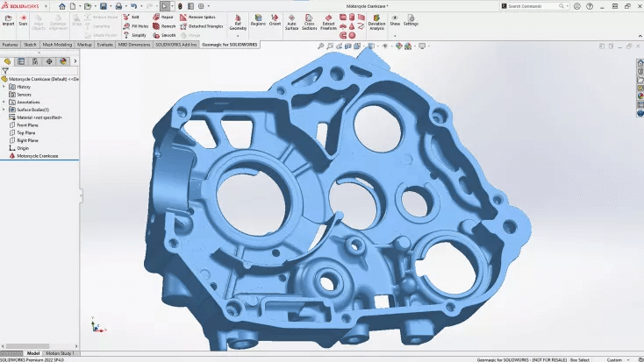This screenshot has height=362, width=644.
Task: Start the Scan tool
Action: [23, 20]
